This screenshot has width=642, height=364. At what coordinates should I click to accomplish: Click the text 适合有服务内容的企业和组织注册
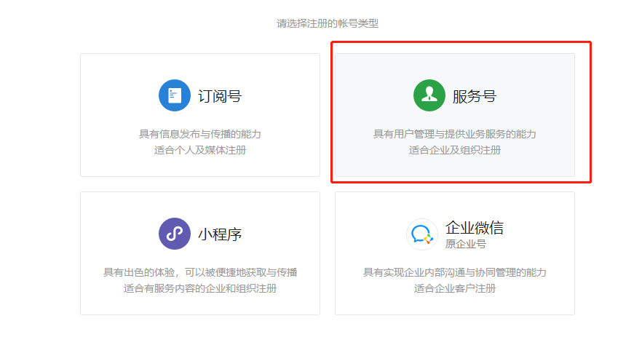pyautogui.click(x=199, y=289)
